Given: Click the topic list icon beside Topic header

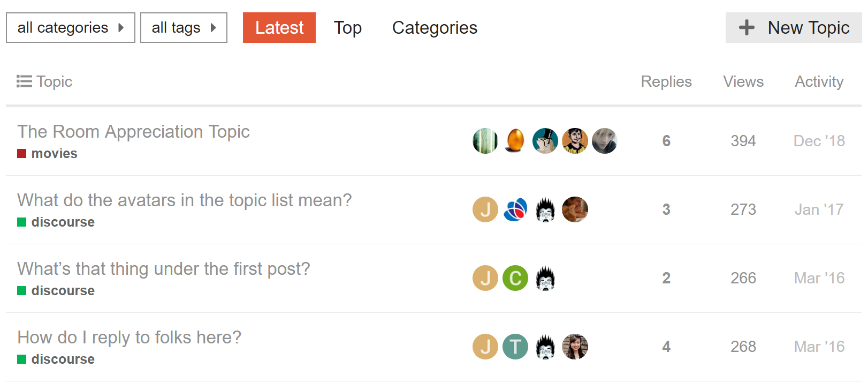Looking at the screenshot, I should pyautogui.click(x=24, y=81).
